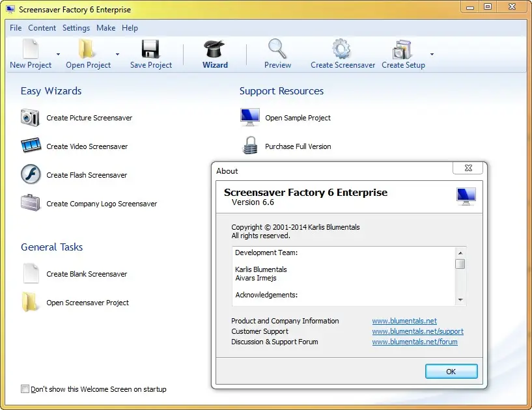Image resolution: width=532 pixels, height=410 pixels.
Task: Open the Make menu
Action: coord(106,28)
